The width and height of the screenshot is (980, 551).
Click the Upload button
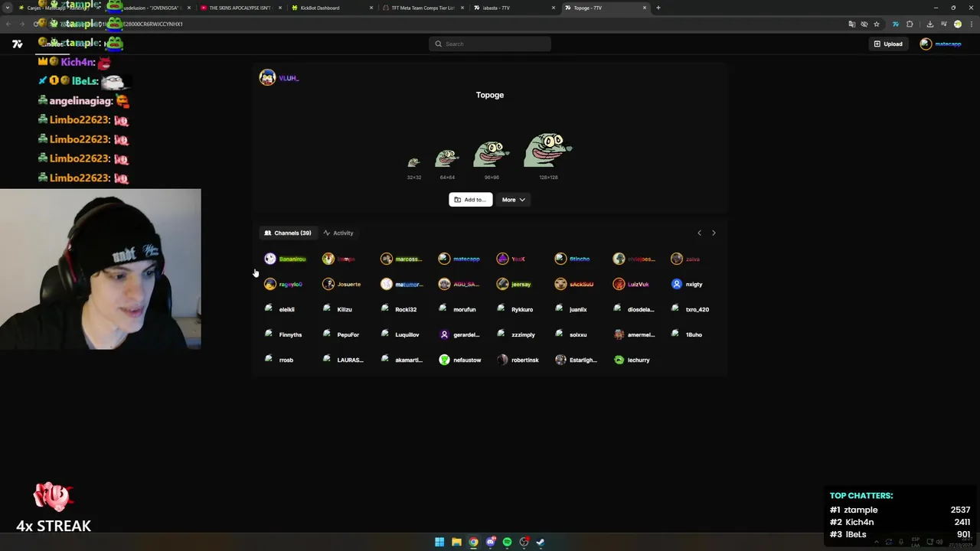888,44
